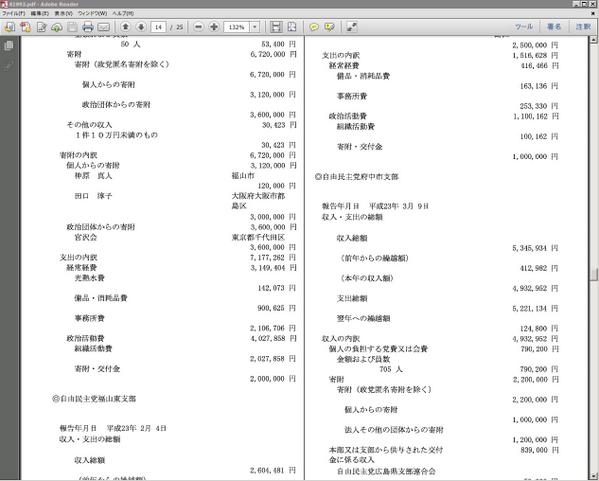Print the document with printer icon

click(x=88, y=27)
